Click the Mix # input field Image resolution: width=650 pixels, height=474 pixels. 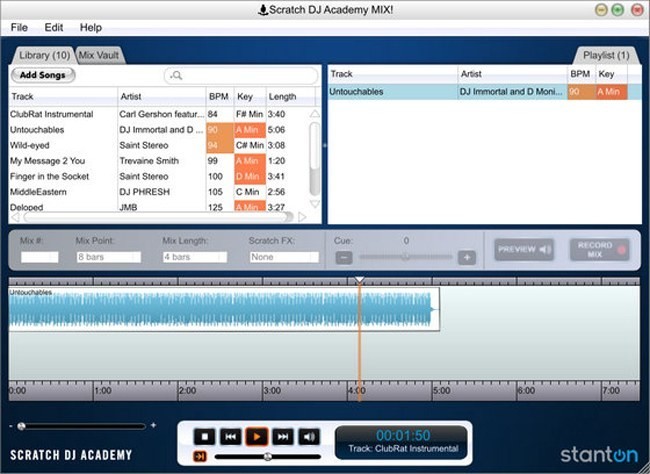pos(40,257)
